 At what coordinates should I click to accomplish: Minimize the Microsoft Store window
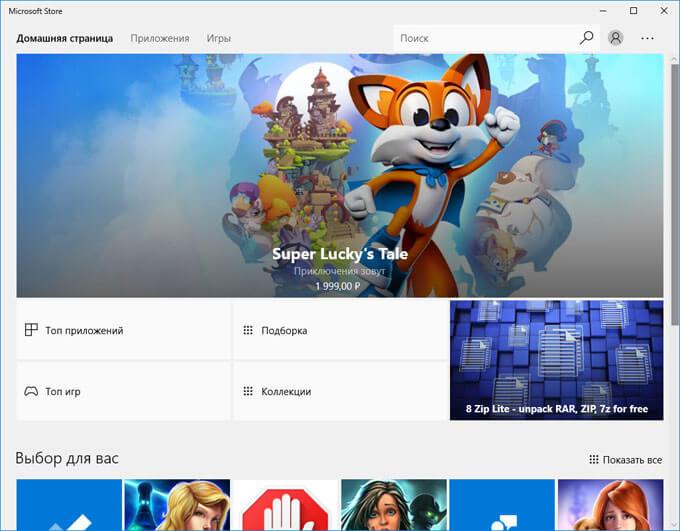coord(603,11)
